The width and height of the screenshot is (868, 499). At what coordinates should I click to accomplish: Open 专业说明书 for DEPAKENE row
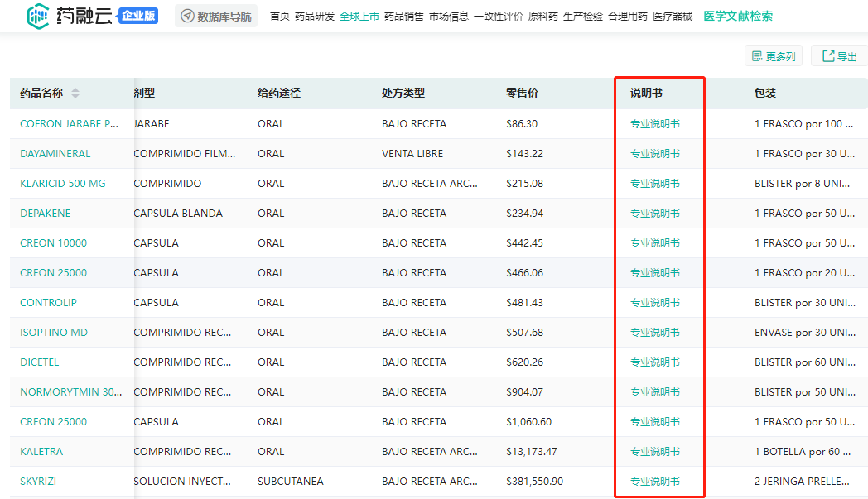[655, 214]
